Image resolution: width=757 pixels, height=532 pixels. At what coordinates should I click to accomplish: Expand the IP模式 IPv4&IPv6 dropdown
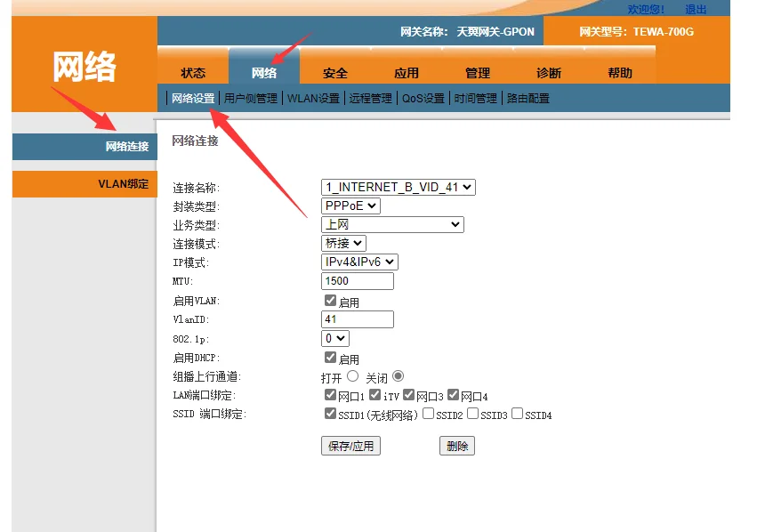[359, 262]
